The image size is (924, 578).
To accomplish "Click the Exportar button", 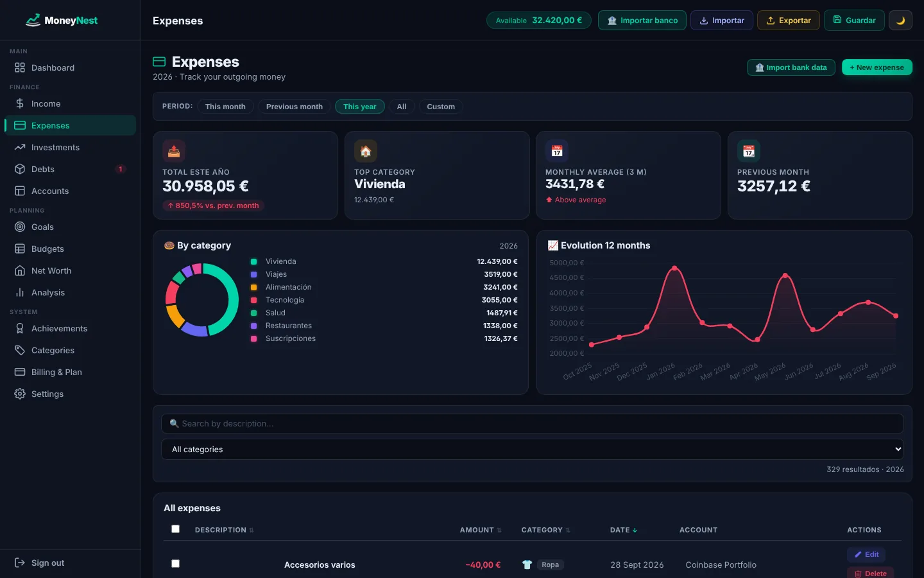I will coord(789,21).
